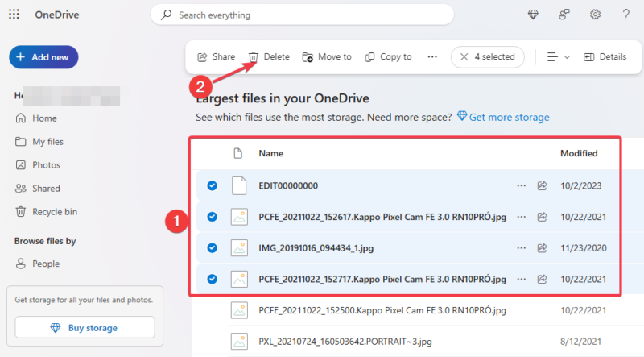The height and width of the screenshot is (357, 644).
Task: Click the 11/23/2020 modified date
Action: click(x=584, y=248)
